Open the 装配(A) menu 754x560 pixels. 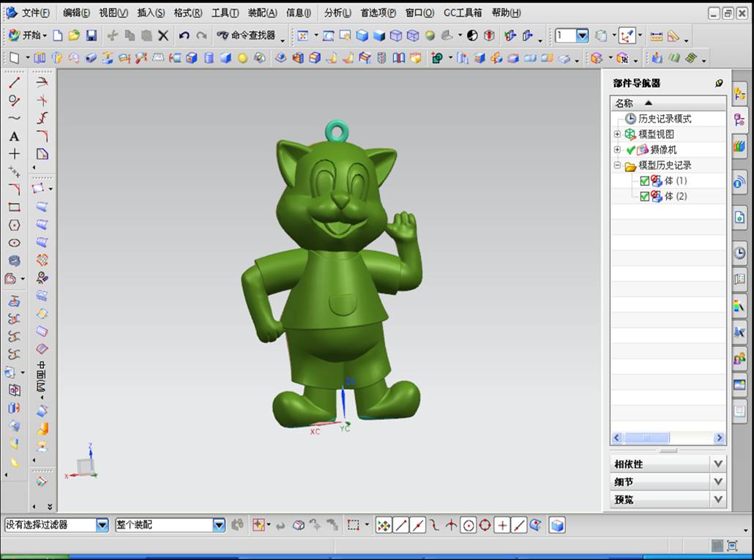pos(263,13)
